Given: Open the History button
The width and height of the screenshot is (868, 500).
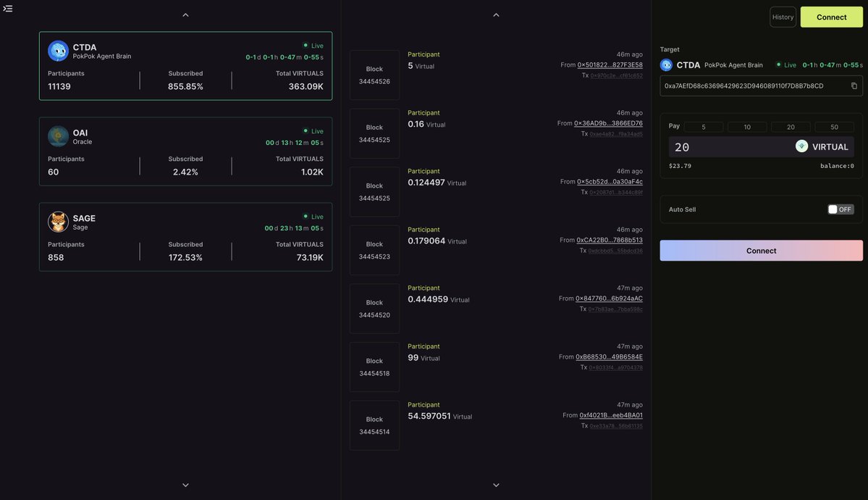Looking at the screenshot, I should tap(783, 17).
